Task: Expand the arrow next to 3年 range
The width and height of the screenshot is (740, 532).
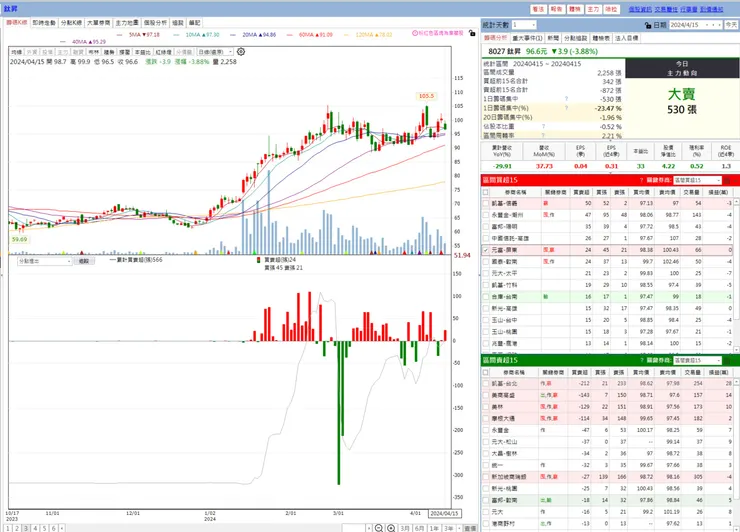Action: (x=459, y=528)
